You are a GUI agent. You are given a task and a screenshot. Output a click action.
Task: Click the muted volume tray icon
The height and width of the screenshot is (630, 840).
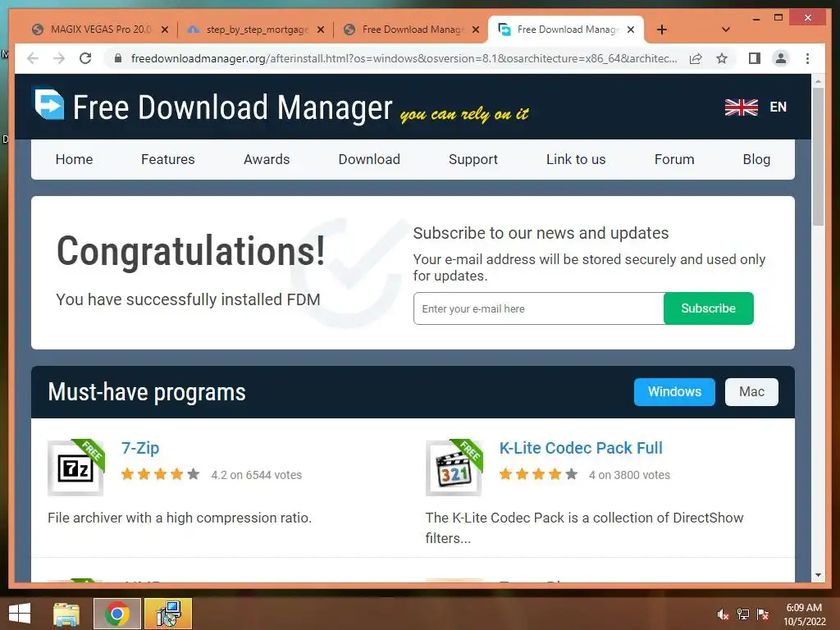pyautogui.click(x=723, y=614)
